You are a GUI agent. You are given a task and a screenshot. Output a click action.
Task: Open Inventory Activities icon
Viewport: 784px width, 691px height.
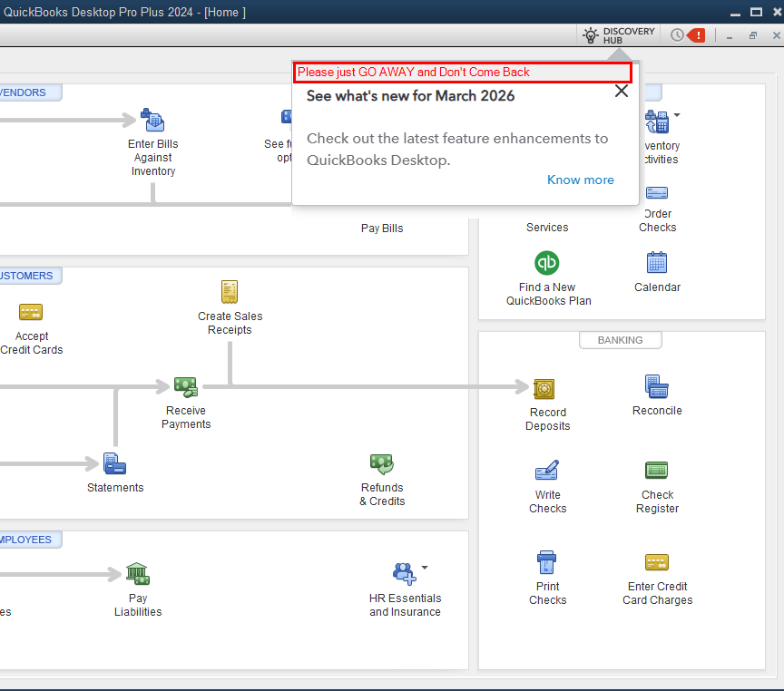coord(656,122)
